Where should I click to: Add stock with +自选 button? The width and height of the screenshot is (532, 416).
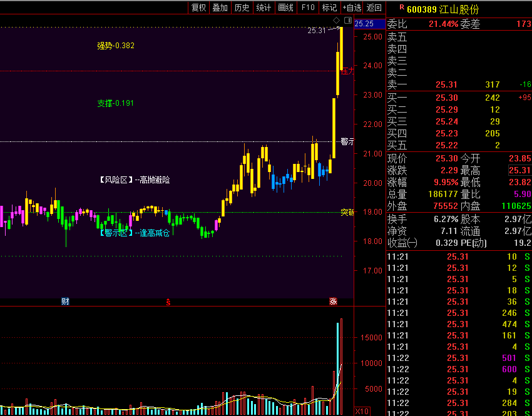(x=352, y=8)
